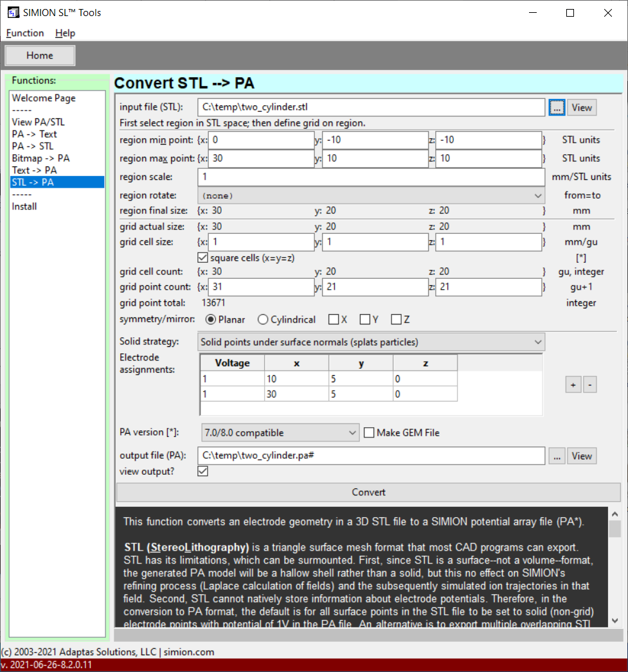Click x cell with value 30 in electrode table
Image resolution: width=628 pixels, height=672 pixels.
[296, 394]
